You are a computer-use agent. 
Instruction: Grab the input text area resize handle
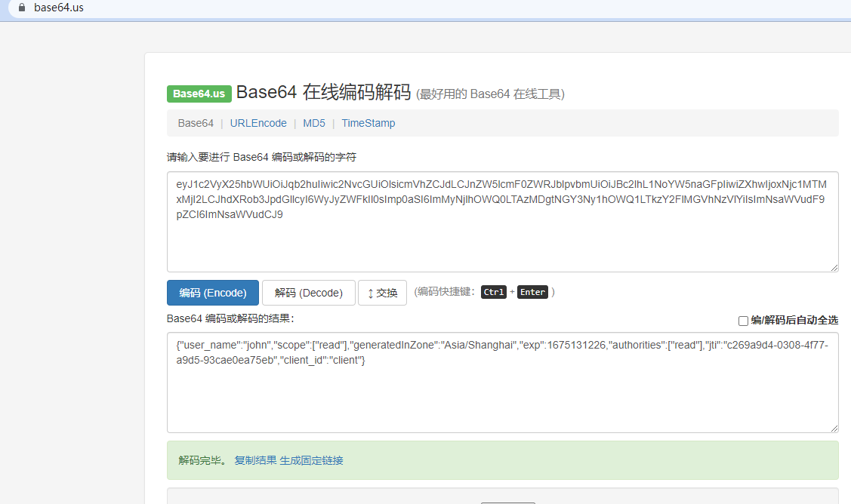[x=834, y=267]
